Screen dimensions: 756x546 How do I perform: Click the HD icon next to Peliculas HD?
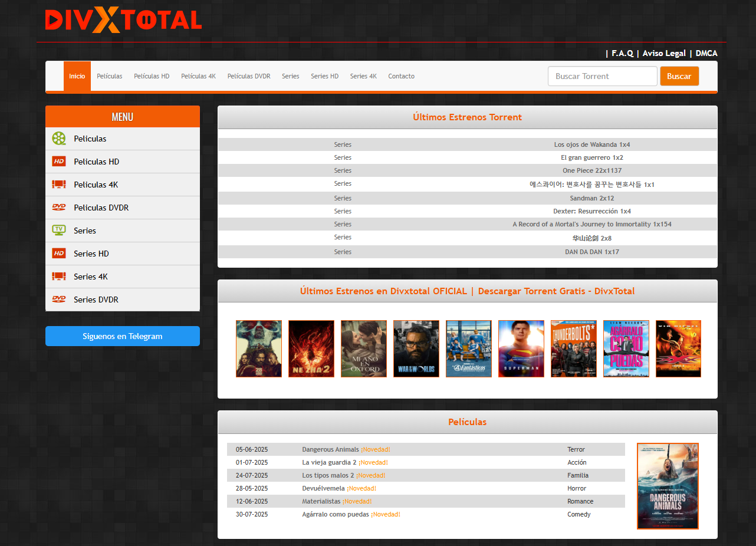[59, 162]
